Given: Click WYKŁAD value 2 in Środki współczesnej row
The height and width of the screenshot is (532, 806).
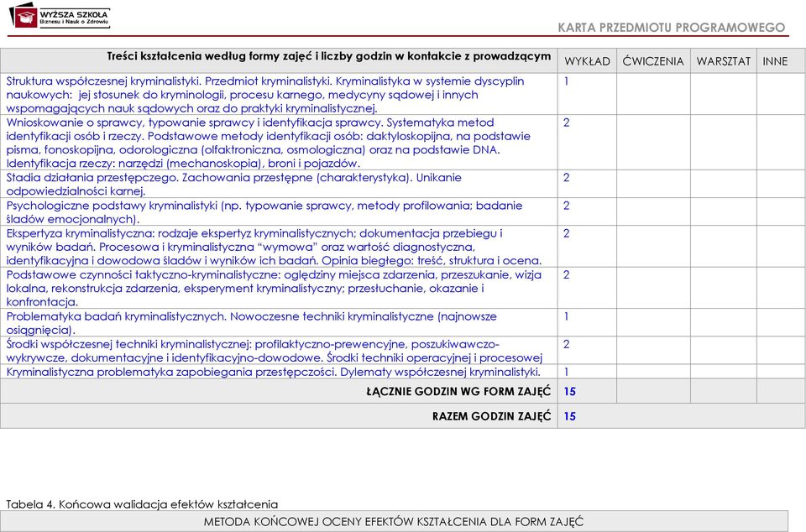Looking at the screenshot, I should point(567,344).
